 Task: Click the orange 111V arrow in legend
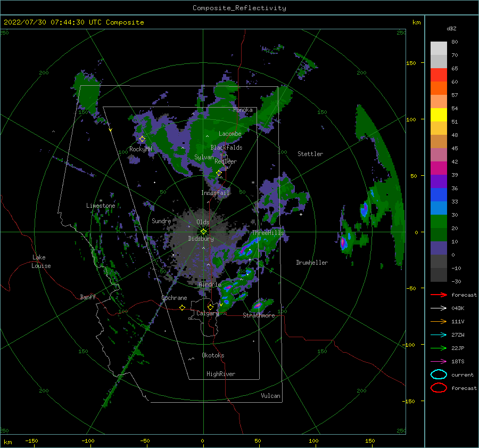click(439, 321)
